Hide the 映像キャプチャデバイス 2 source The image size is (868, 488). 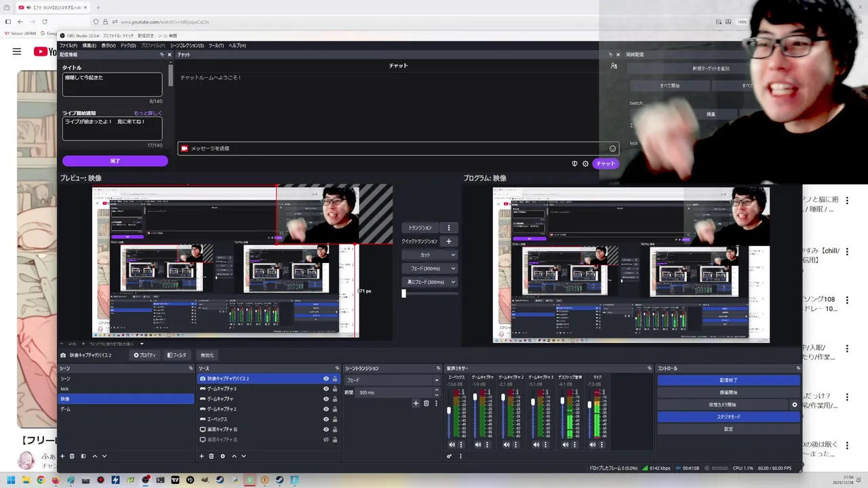[x=325, y=379]
